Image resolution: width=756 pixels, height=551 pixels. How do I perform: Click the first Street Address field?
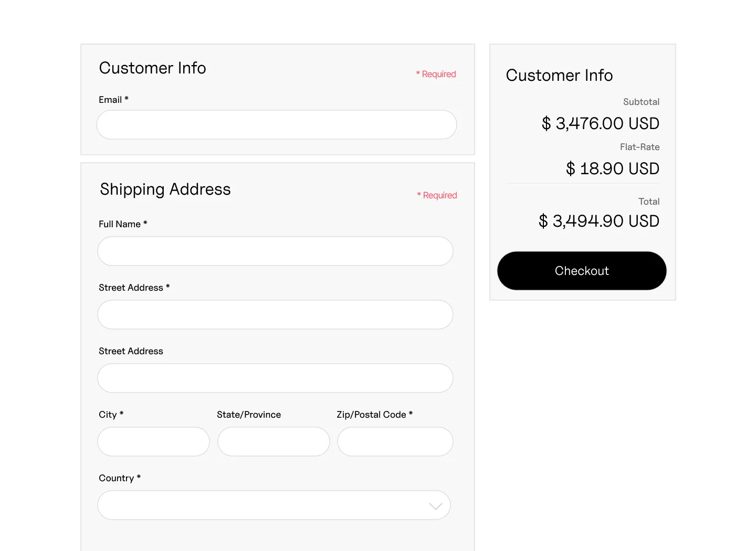tap(275, 314)
